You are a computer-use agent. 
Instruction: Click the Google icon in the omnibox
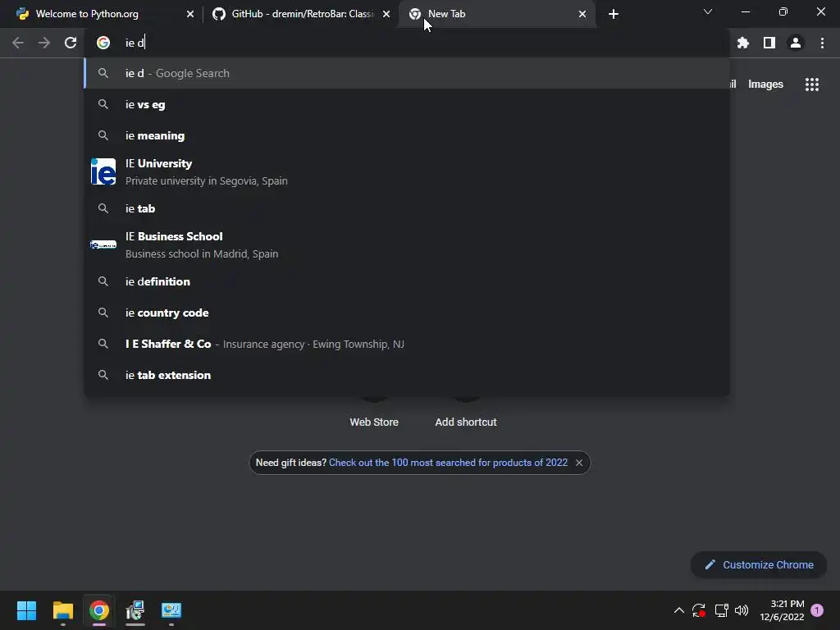tap(103, 43)
